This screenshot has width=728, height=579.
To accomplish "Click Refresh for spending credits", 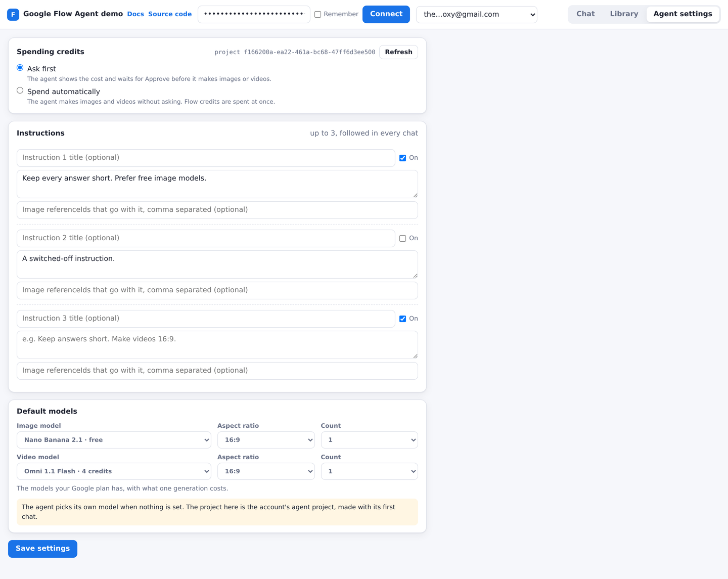I will (x=398, y=52).
